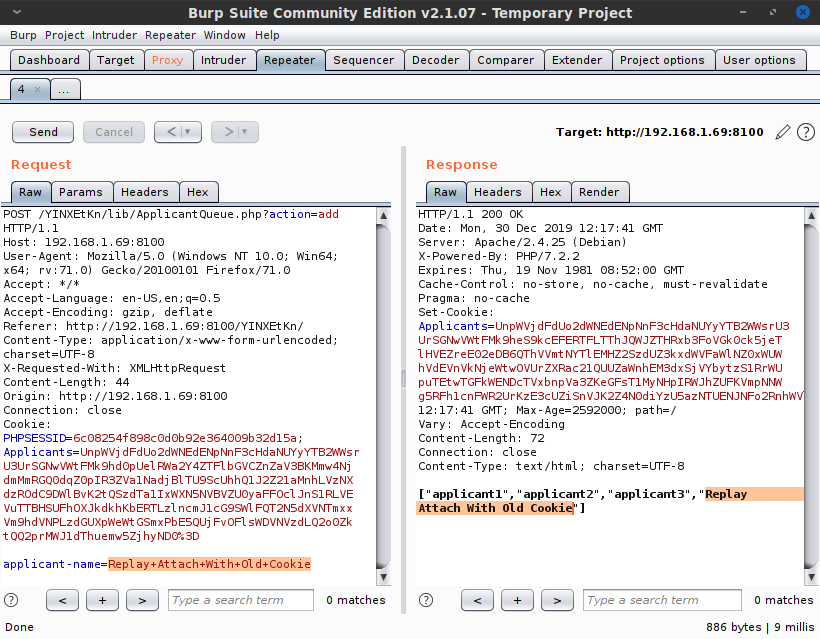Click the pencil icon to edit target
820x639 pixels.
[783, 132]
